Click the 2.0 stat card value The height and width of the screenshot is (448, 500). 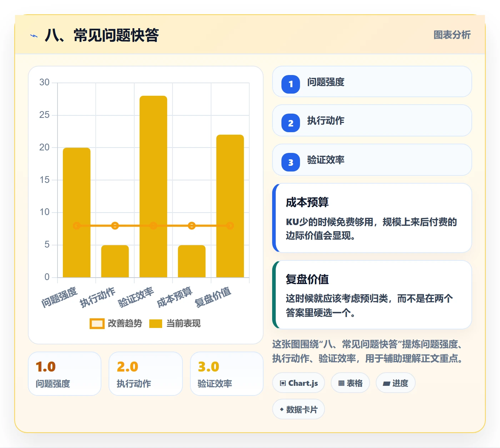click(127, 367)
